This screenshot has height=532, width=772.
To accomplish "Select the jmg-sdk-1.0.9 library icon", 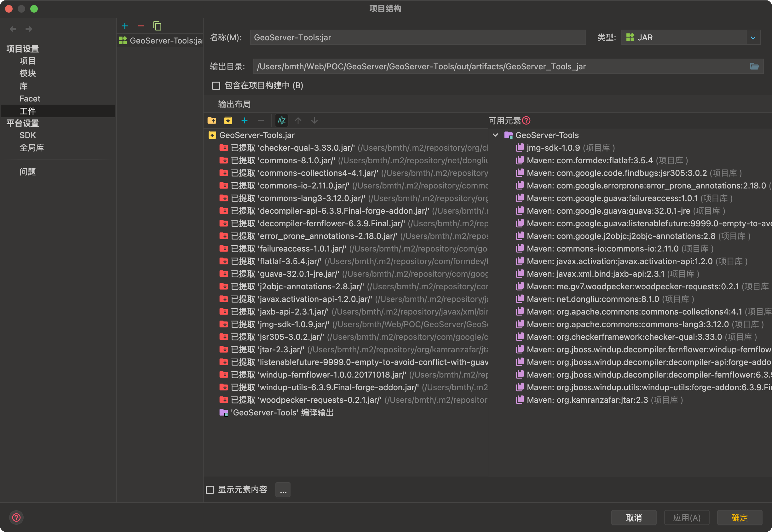I will coord(520,148).
